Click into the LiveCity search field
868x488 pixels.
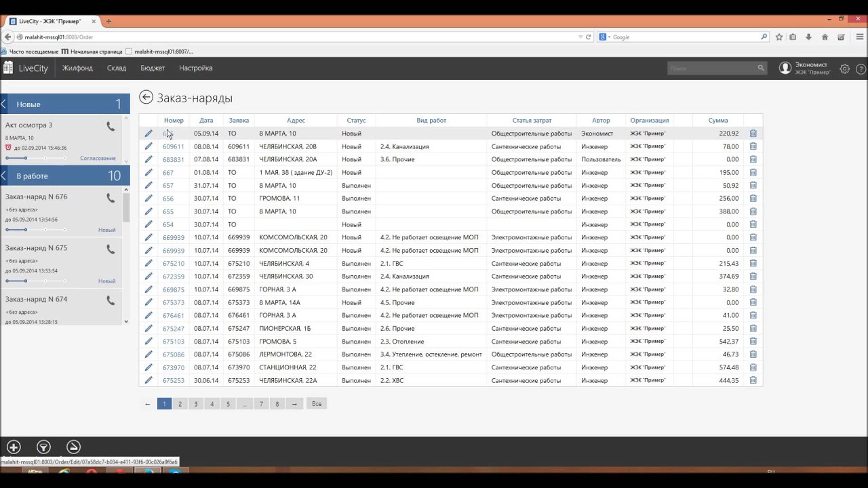pos(712,68)
